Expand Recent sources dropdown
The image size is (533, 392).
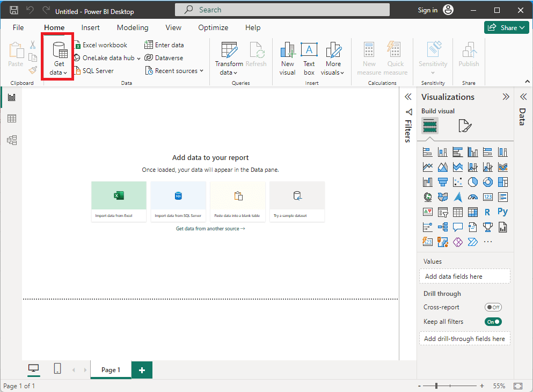pos(174,71)
